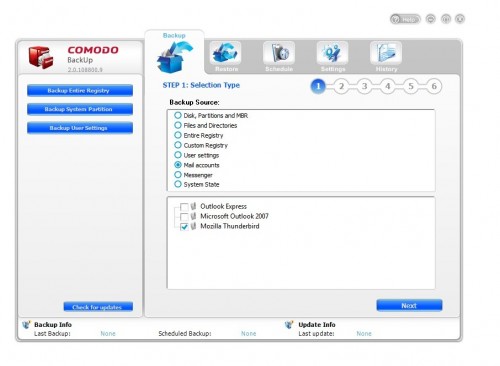Click the 'Mozilla Thunderbird' label text
Viewport: 500px width, 366px height.
230,226
